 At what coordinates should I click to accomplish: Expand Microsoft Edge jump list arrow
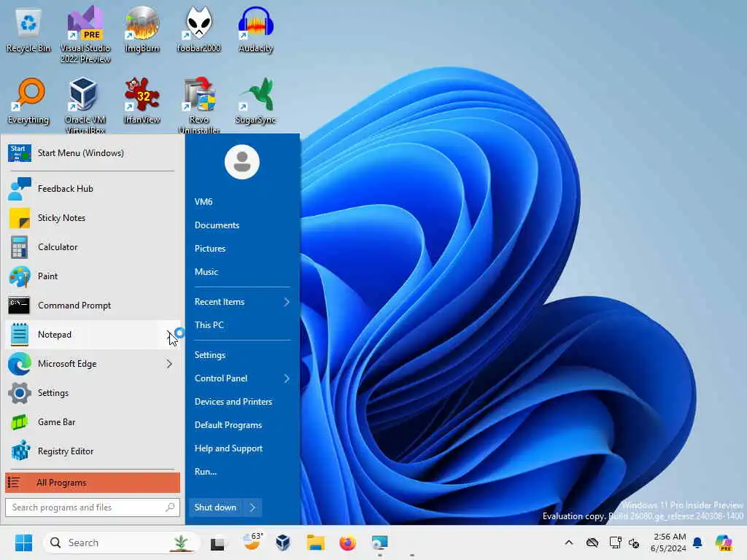coord(169,364)
